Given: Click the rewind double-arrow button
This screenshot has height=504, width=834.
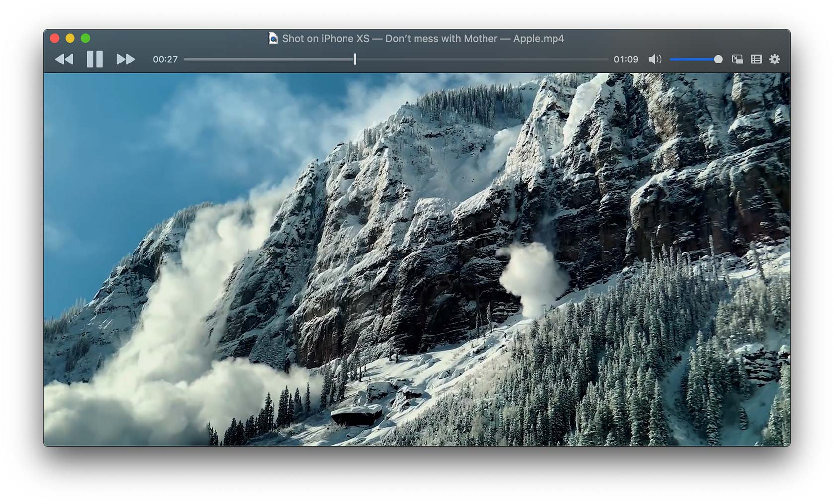Looking at the screenshot, I should click(64, 59).
